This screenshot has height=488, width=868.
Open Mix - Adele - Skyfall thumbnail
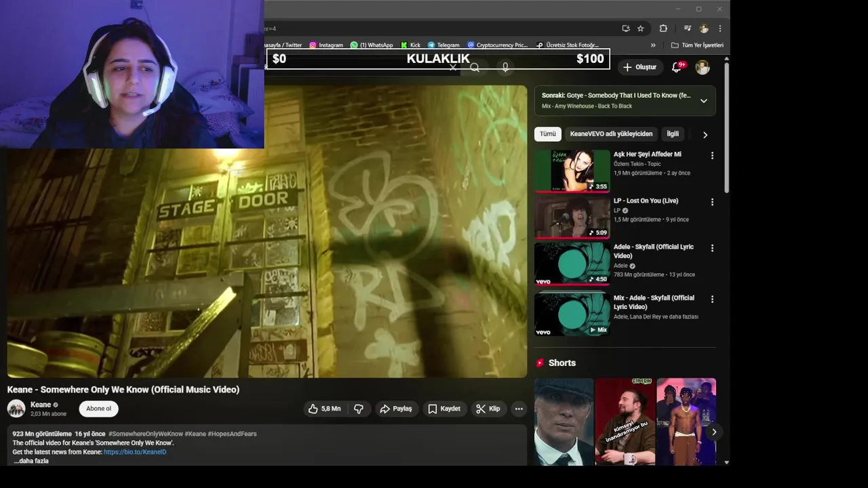(x=572, y=314)
